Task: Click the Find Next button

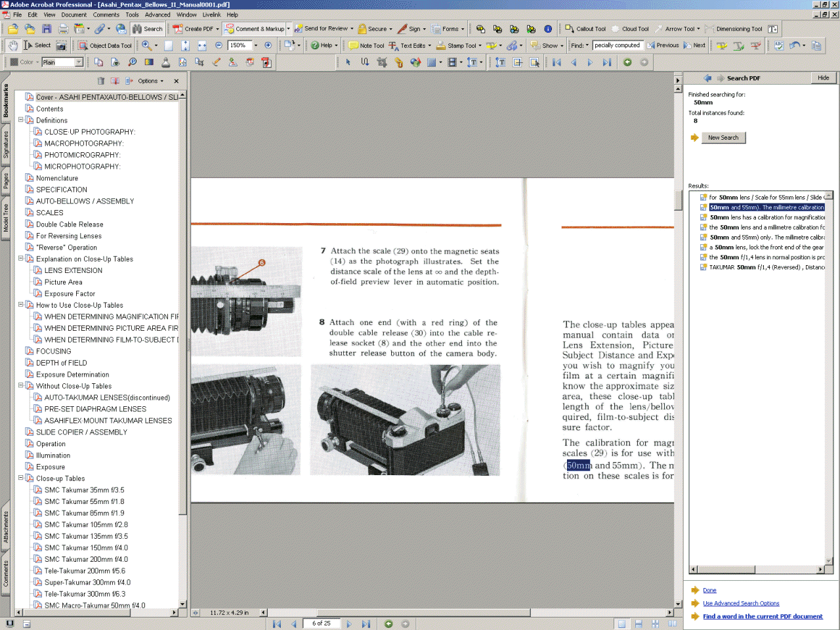Action: click(694, 45)
